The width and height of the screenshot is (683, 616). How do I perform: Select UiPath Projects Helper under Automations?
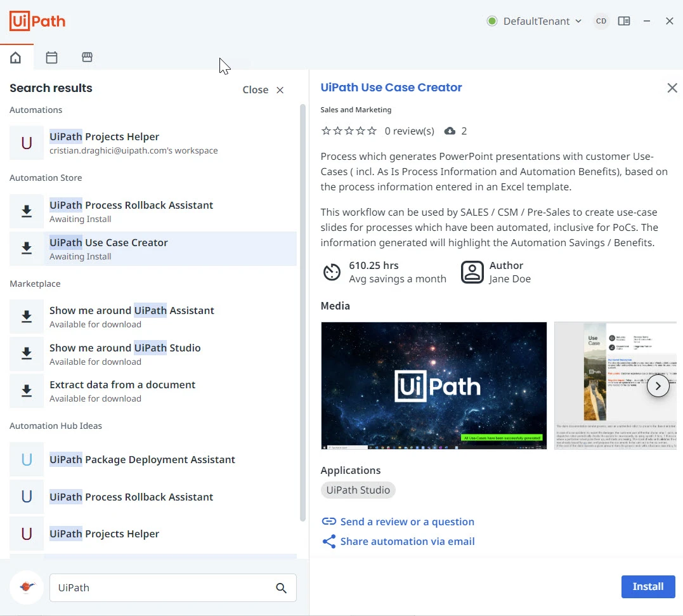click(153, 143)
